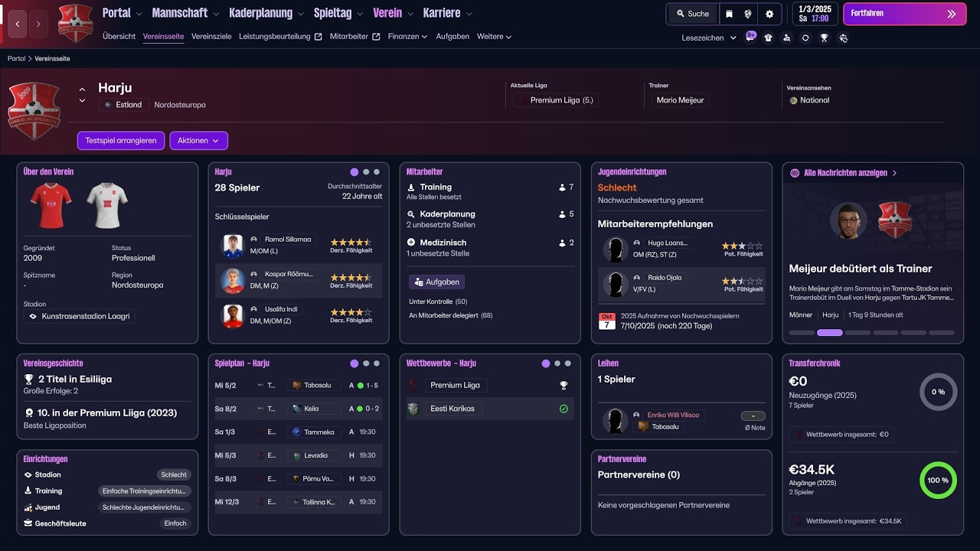Open Ramol Sillamaa player row
Viewport: 980px width, 551px height.
(x=299, y=246)
